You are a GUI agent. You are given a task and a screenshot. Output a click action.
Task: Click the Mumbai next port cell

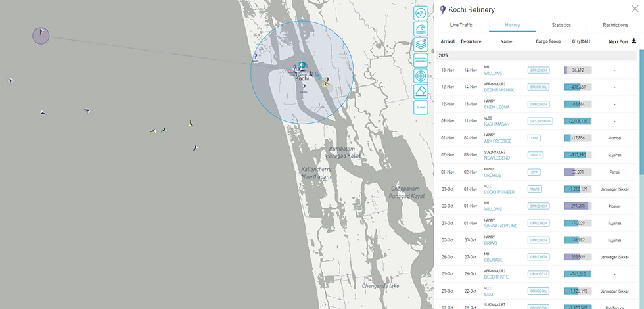point(614,138)
